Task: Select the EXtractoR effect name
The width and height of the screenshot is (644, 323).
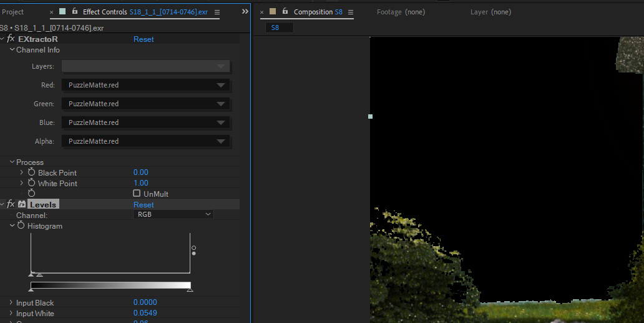Action: tap(38, 39)
